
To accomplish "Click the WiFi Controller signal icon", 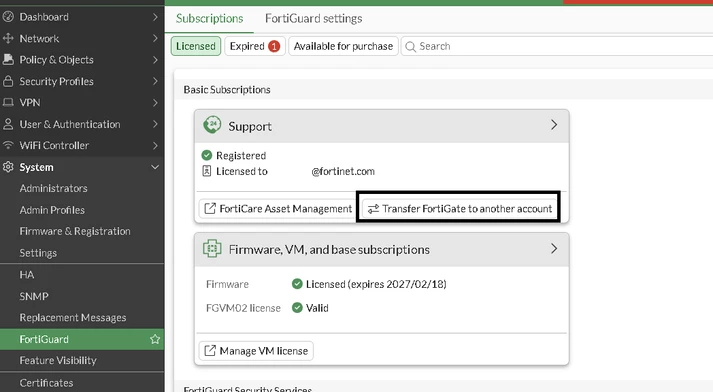I will tap(8, 145).
